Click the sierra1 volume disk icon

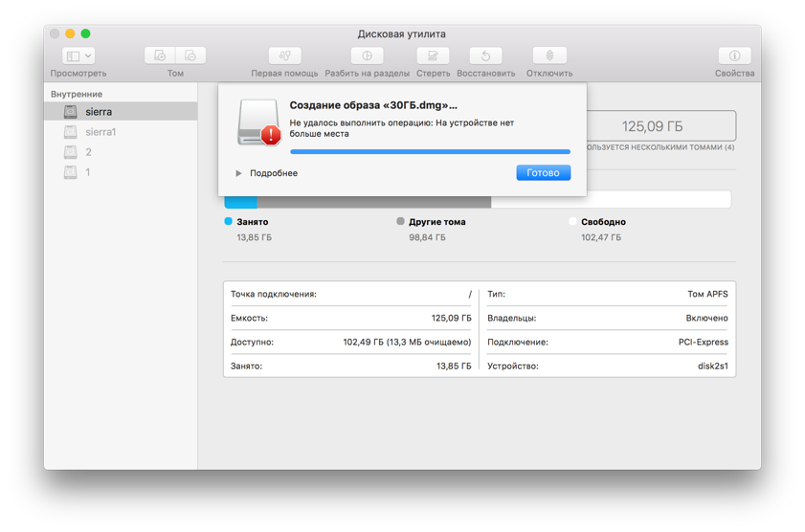(x=70, y=132)
